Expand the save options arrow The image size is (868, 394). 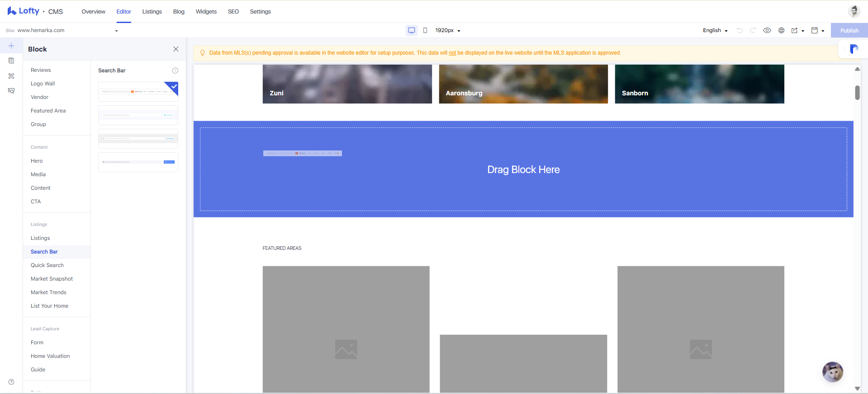823,31
